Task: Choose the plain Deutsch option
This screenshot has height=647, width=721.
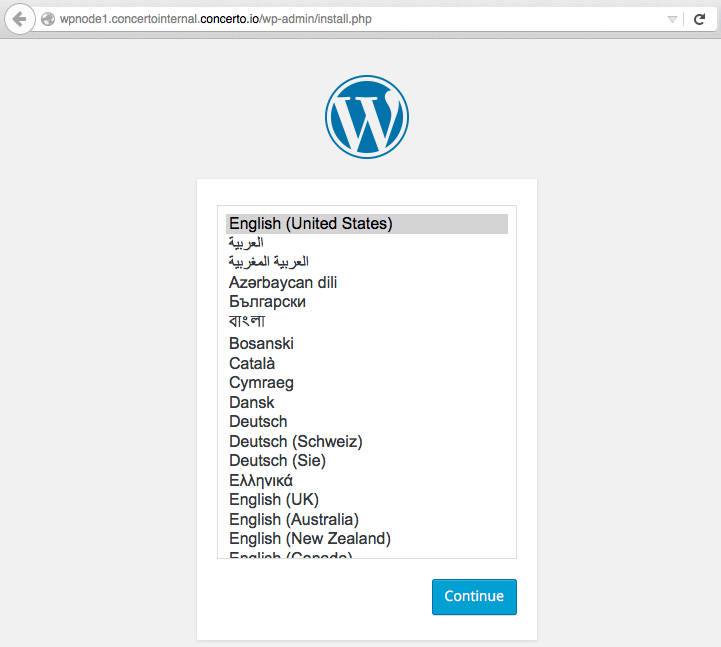Action: (367, 422)
